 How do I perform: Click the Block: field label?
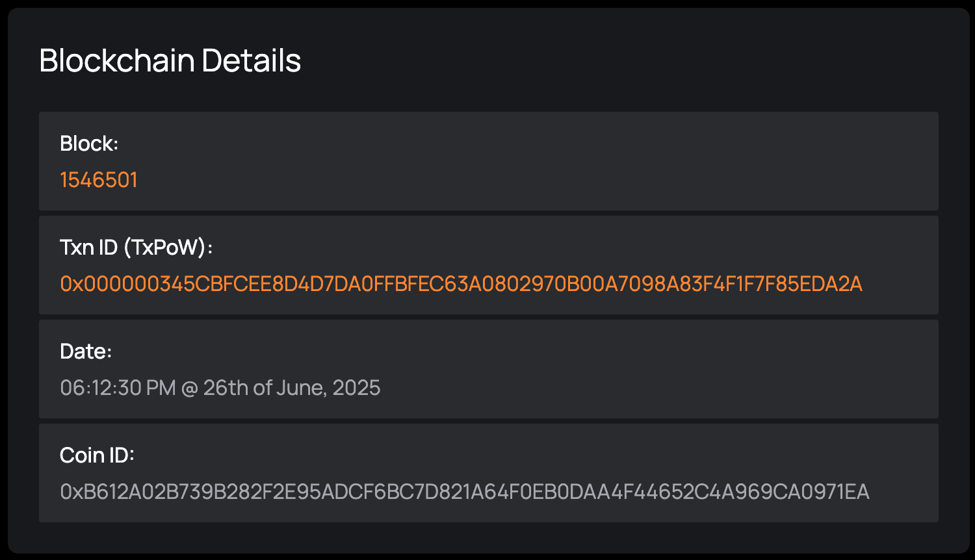(x=89, y=143)
